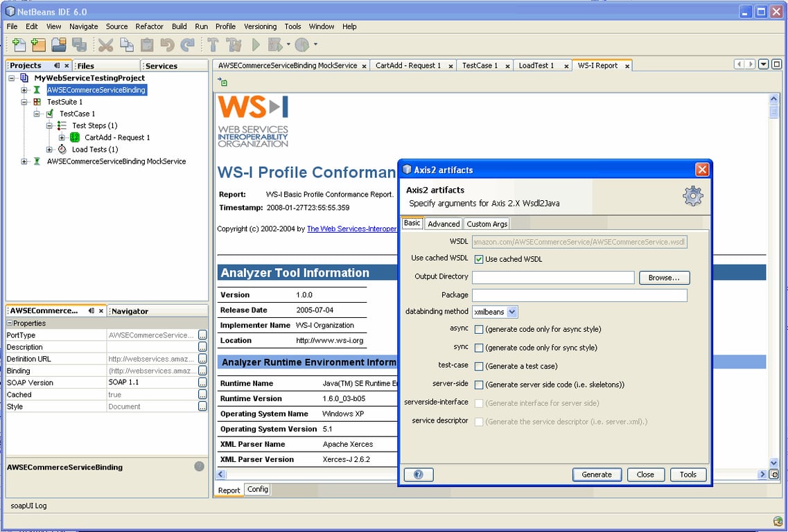Open the Refactor menu
The width and height of the screenshot is (788, 532).
click(x=149, y=26)
